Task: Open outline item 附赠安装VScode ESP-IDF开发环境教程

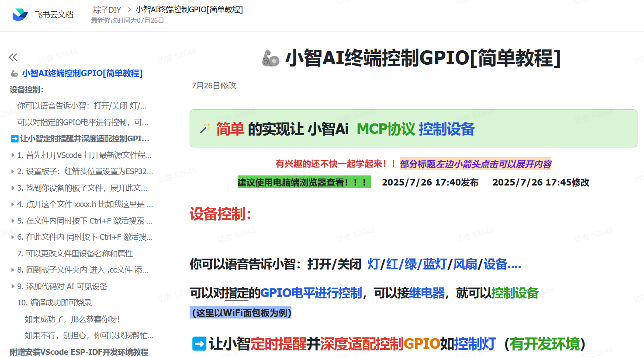Action: click(79, 352)
